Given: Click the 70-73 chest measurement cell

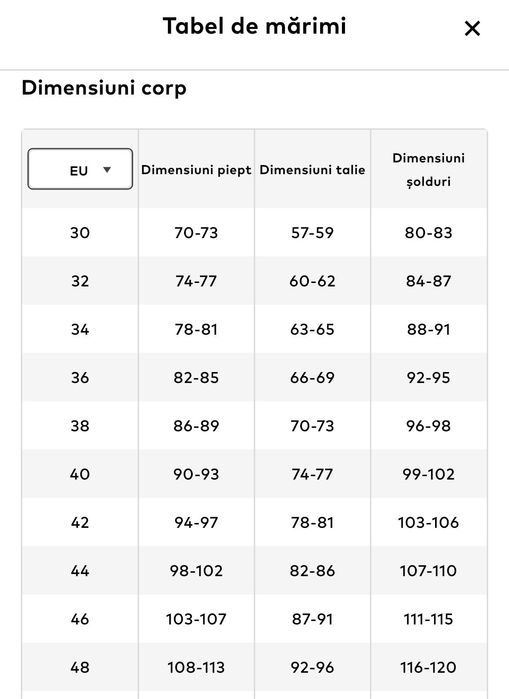Looking at the screenshot, I should [x=196, y=232].
